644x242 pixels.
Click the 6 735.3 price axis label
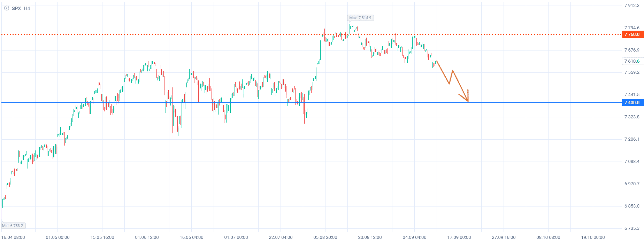click(632, 228)
